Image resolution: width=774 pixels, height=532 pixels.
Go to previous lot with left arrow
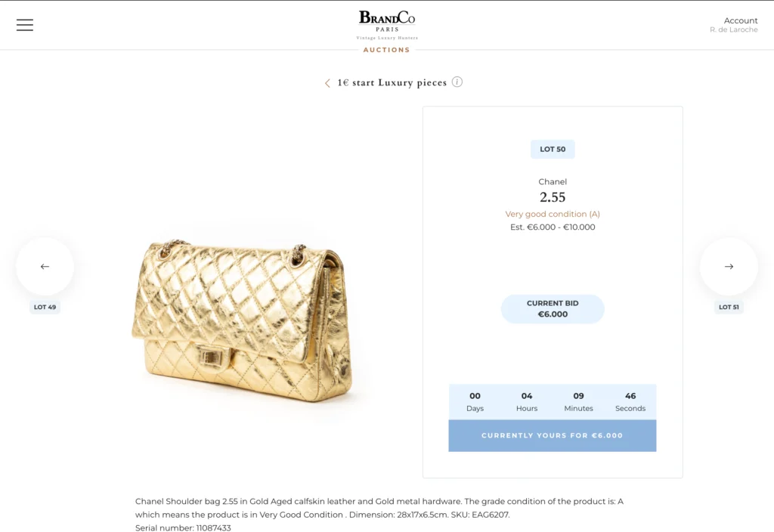tap(45, 267)
